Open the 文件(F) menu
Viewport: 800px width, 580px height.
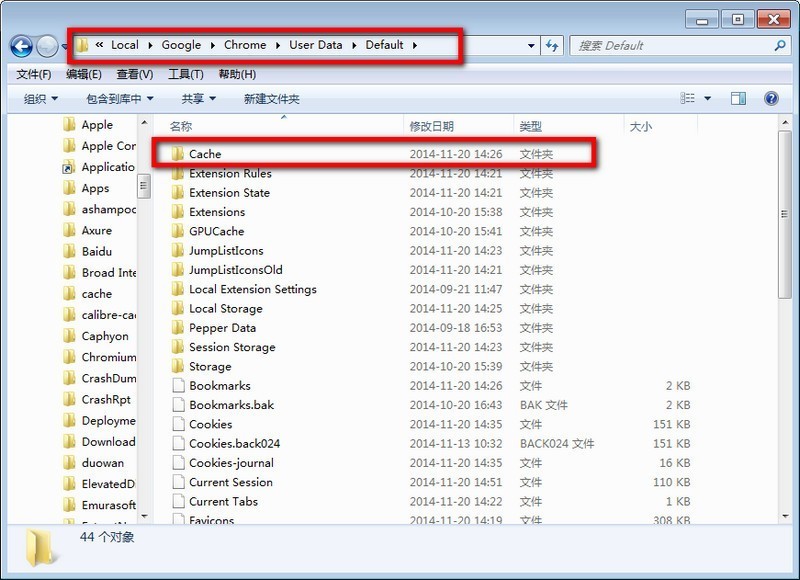34,74
